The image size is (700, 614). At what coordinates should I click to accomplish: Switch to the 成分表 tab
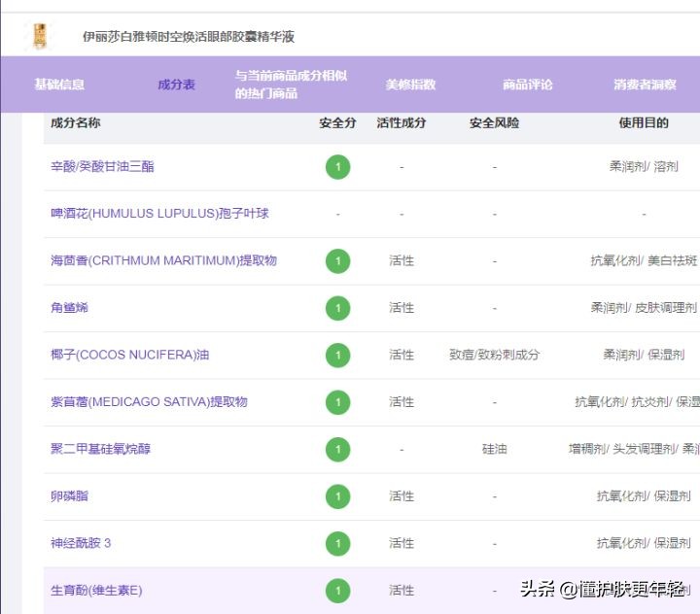[176, 85]
